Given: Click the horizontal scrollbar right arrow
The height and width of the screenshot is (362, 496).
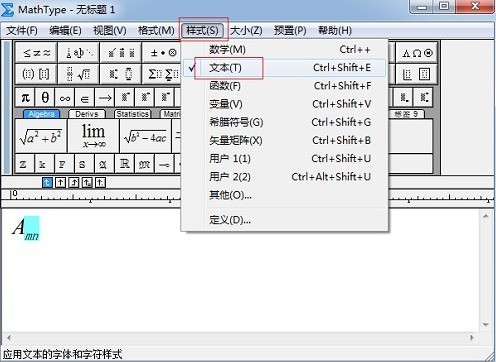Looking at the screenshot, I should (x=472, y=338).
